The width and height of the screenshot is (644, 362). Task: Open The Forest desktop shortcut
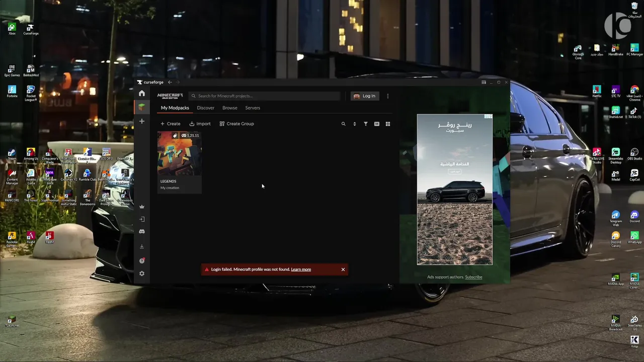pos(31,196)
